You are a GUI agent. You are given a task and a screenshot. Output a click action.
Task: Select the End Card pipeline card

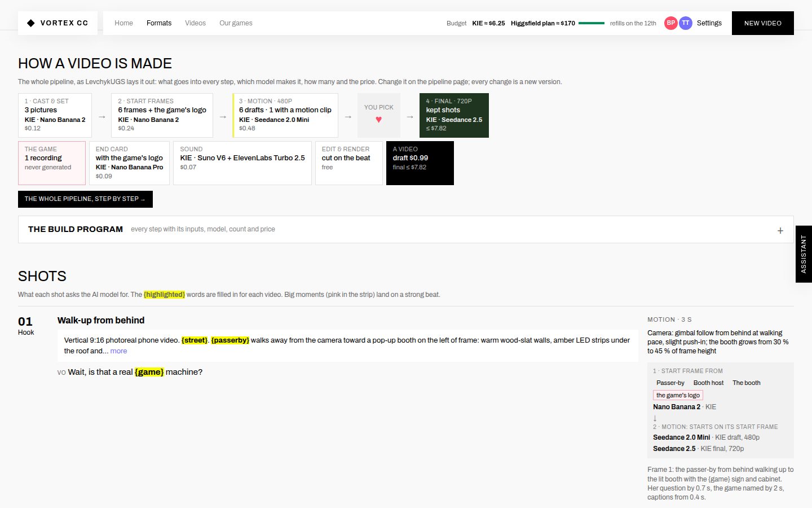129,163
